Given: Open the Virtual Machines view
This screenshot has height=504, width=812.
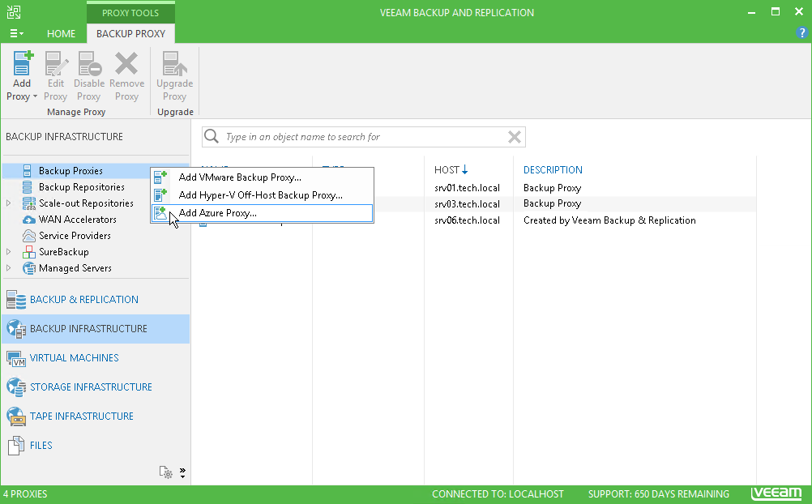Looking at the screenshot, I should click(x=96, y=358).
